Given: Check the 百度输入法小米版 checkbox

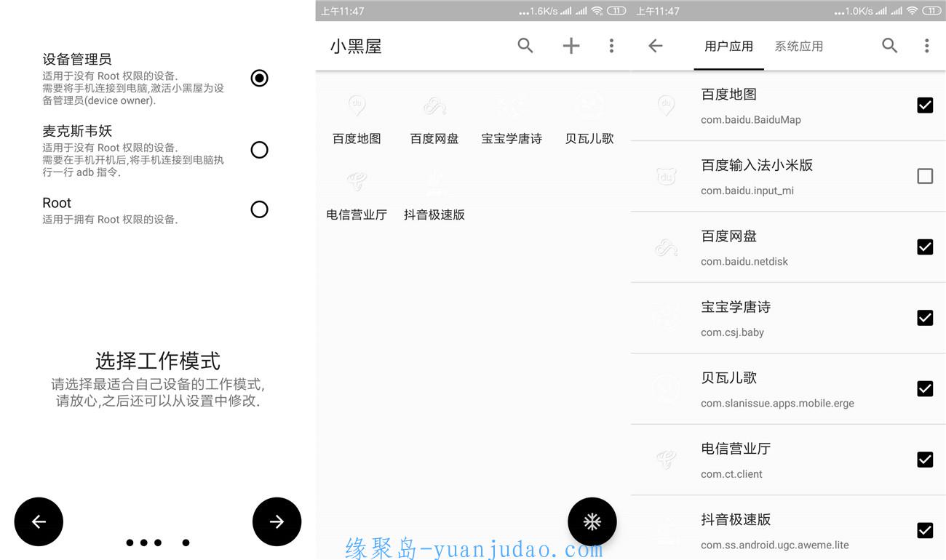Looking at the screenshot, I should coord(925,176).
